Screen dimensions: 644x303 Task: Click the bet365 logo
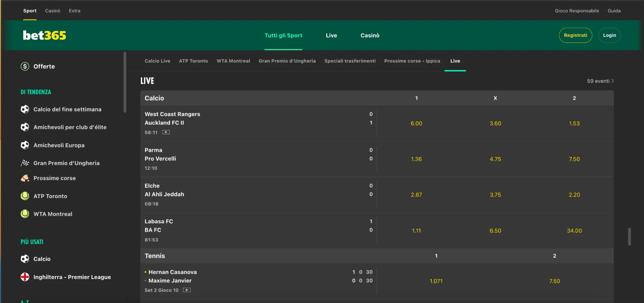point(44,35)
